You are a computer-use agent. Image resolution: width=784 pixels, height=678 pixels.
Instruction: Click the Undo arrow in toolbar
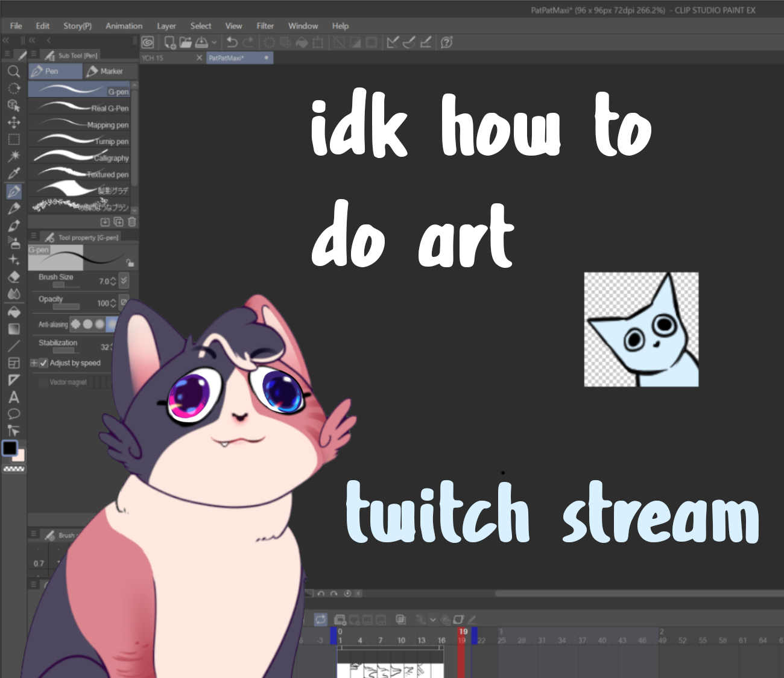click(x=232, y=42)
